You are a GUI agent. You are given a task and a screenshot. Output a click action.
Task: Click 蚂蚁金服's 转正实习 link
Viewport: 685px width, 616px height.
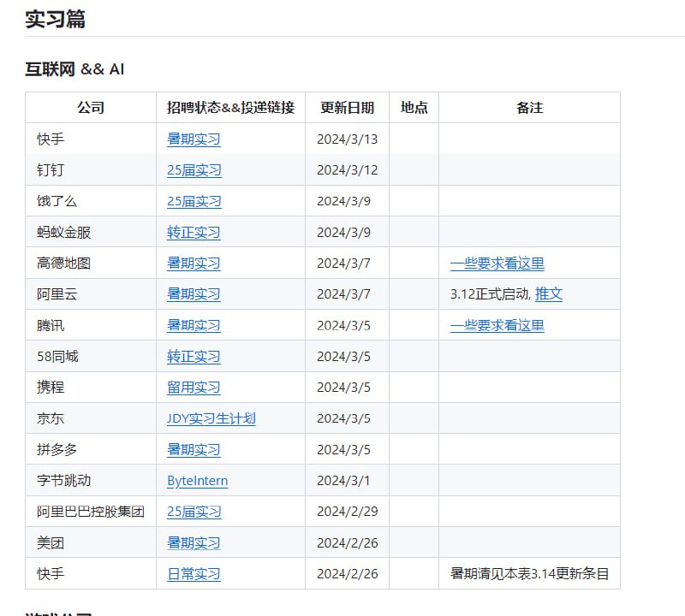click(193, 232)
